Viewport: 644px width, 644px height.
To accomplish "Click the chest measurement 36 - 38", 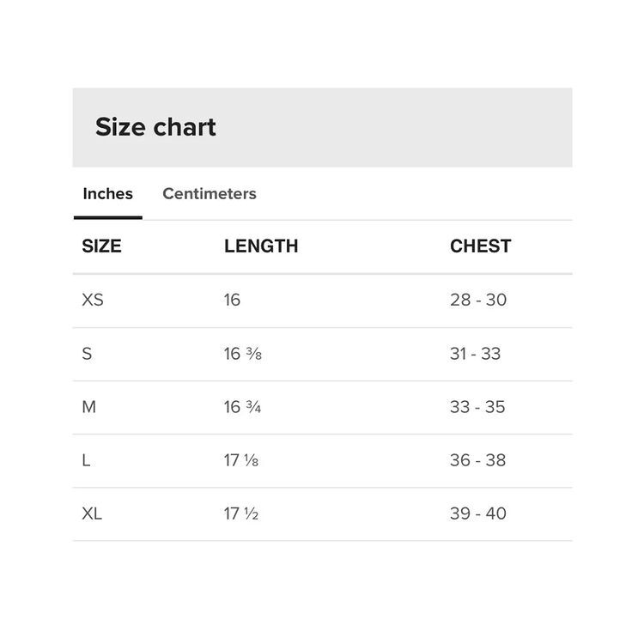I will (x=477, y=460).
